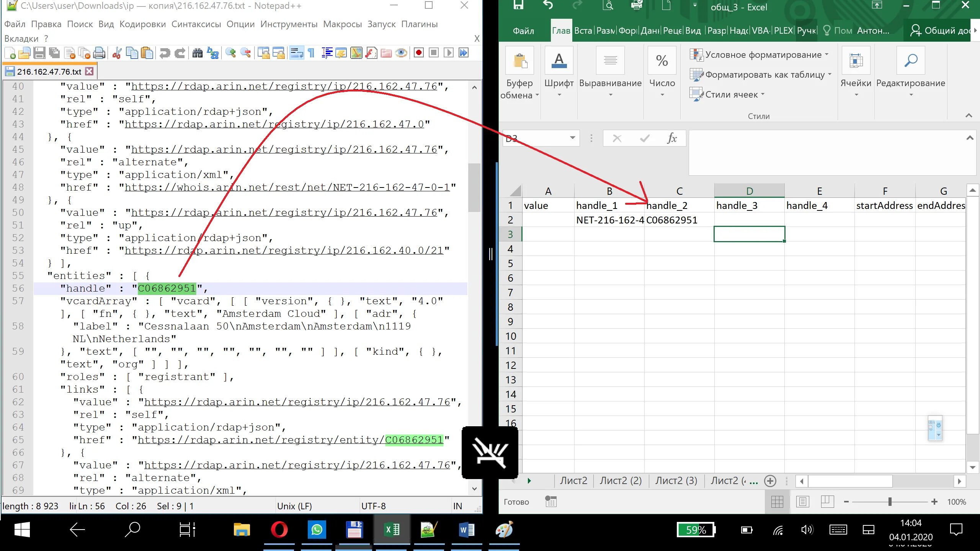Toggle Show All Characters pilcrow button
The width and height of the screenshot is (980, 551).
(311, 53)
